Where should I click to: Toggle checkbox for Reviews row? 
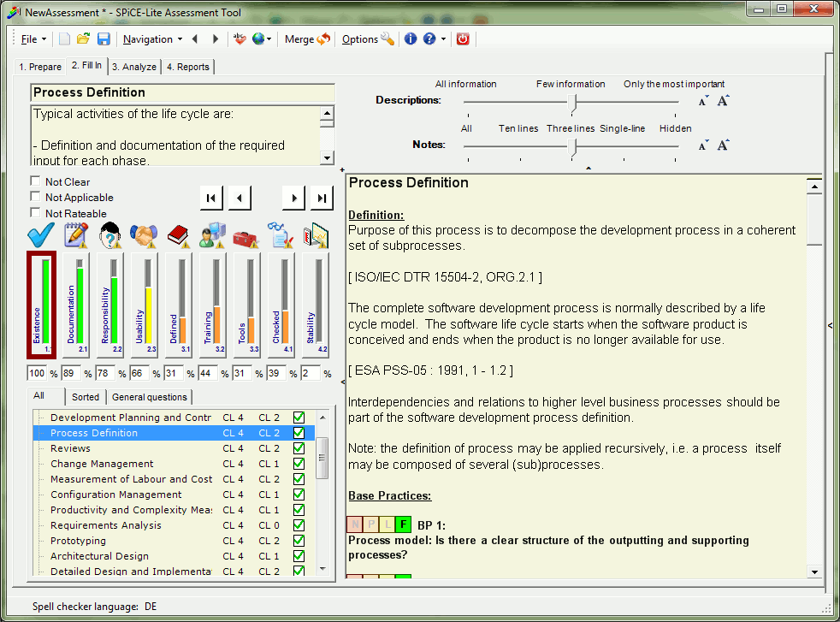(x=299, y=448)
